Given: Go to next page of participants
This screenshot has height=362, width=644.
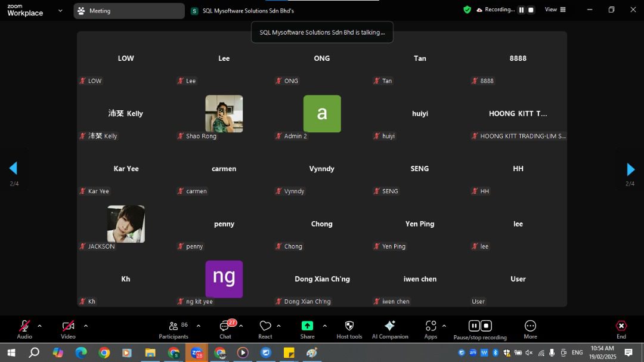Looking at the screenshot, I should pyautogui.click(x=630, y=169).
